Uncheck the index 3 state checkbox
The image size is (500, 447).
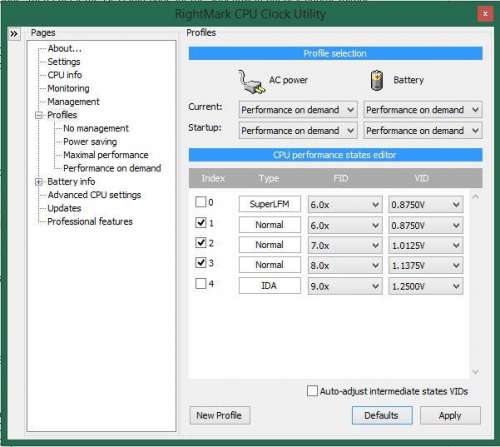point(201,263)
